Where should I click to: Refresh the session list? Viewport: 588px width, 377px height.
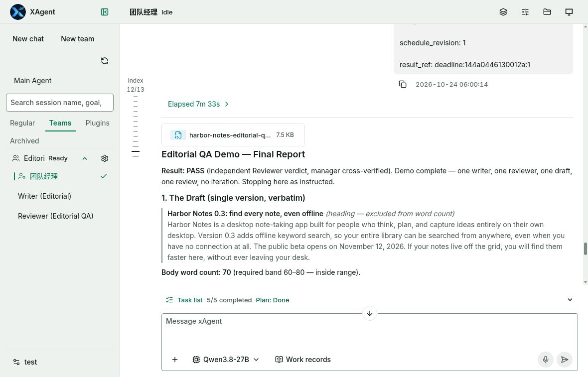pos(105,61)
